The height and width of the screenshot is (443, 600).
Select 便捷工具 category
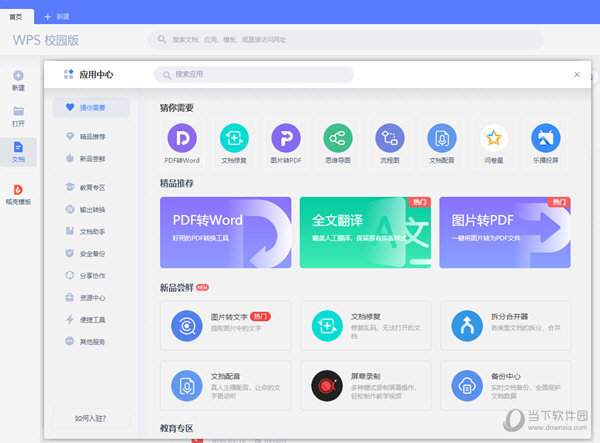pyautogui.click(x=86, y=319)
